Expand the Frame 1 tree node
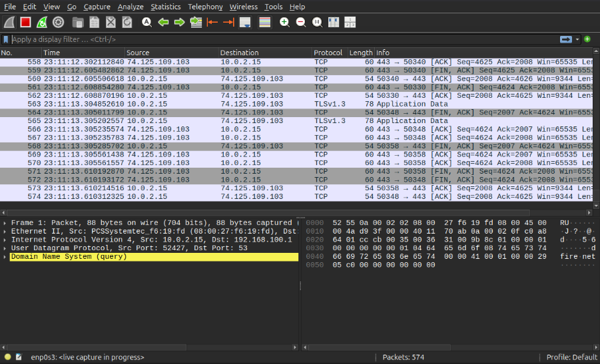Viewport: 600px width, 364px height. 5,223
